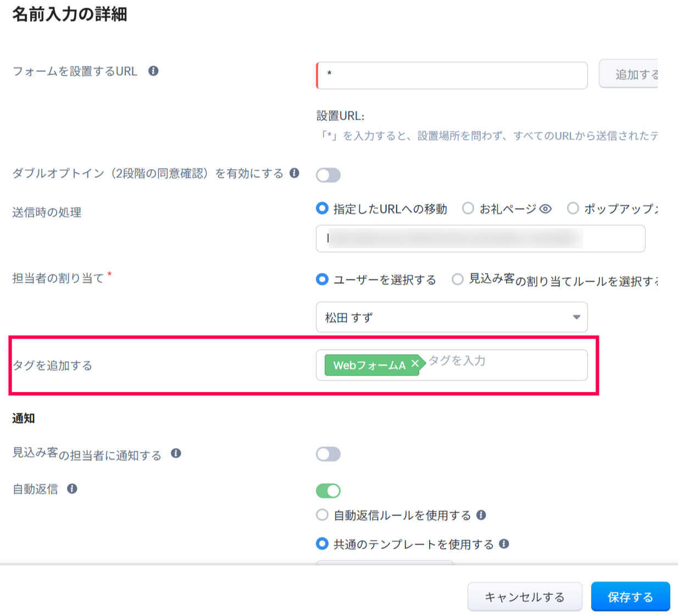
Task: Click info icon beside 見込み客の担当者に通知する
Action: pyautogui.click(x=176, y=453)
